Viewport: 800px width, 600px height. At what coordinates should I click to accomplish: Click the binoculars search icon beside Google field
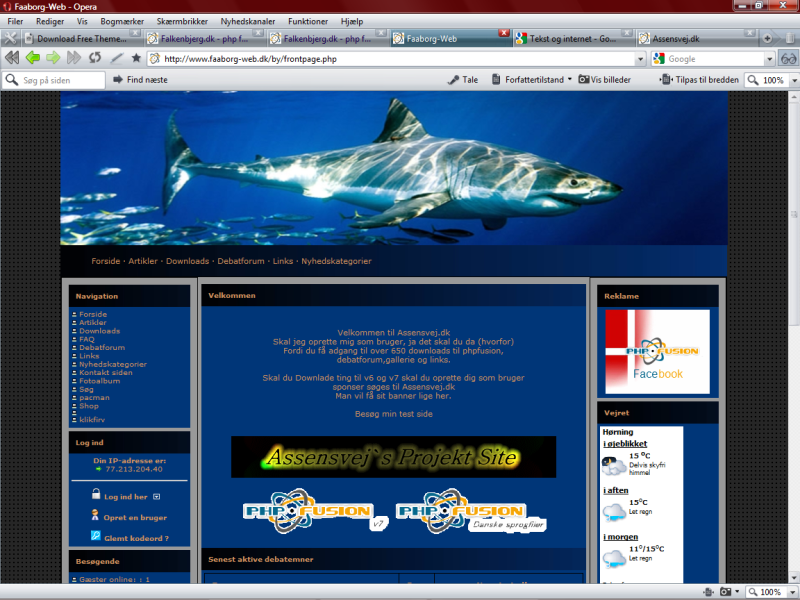788,59
